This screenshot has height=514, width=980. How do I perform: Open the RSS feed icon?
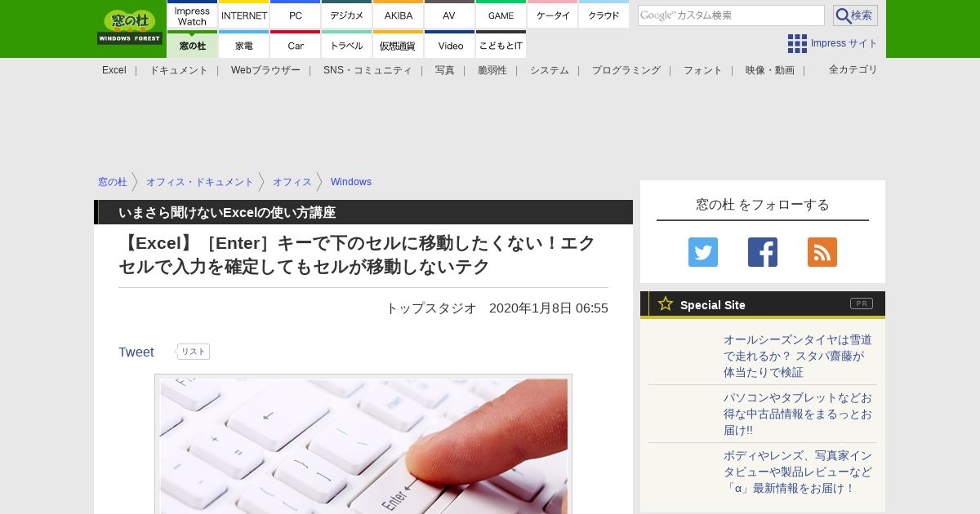click(x=822, y=252)
